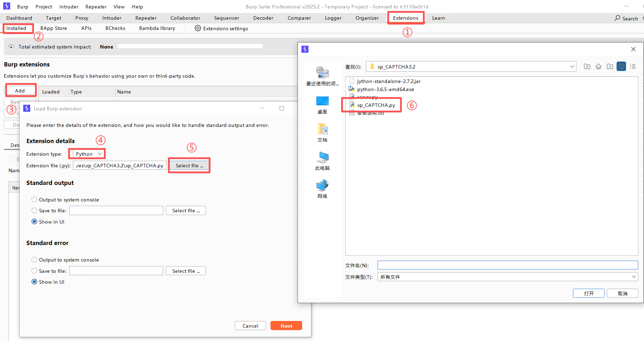The width and height of the screenshot is (644, 341).
Task: Open Extensions settings via gear icon
Action: (198, 28)
